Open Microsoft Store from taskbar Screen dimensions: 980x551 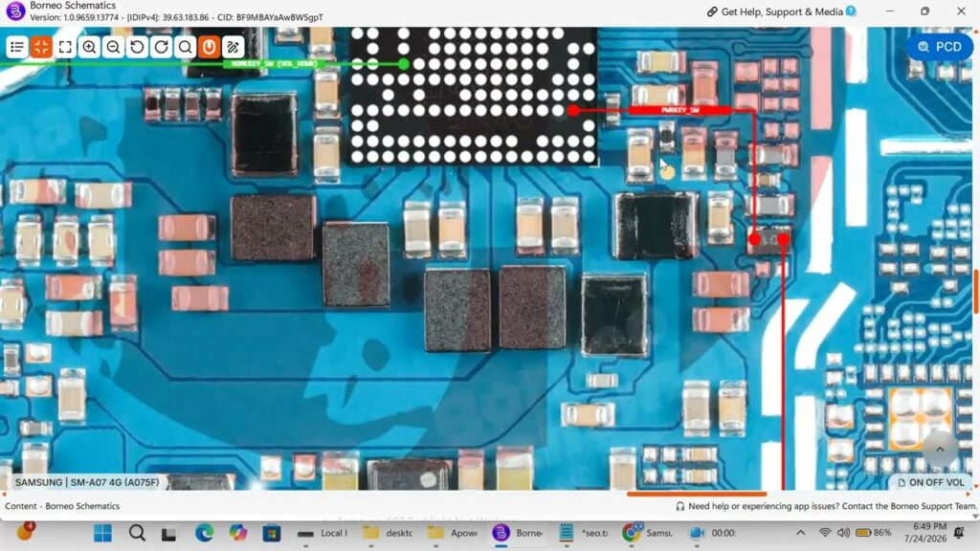(272, 533)
